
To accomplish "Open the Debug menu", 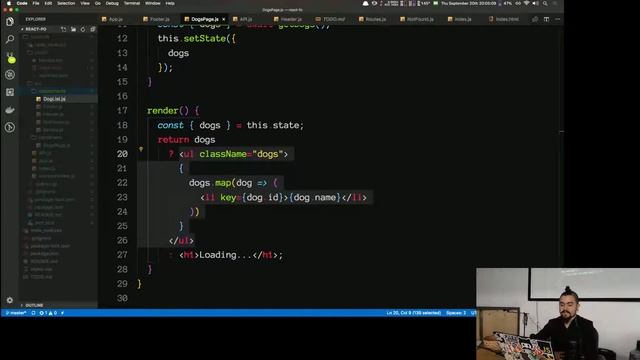I will [x=112, y=3].
